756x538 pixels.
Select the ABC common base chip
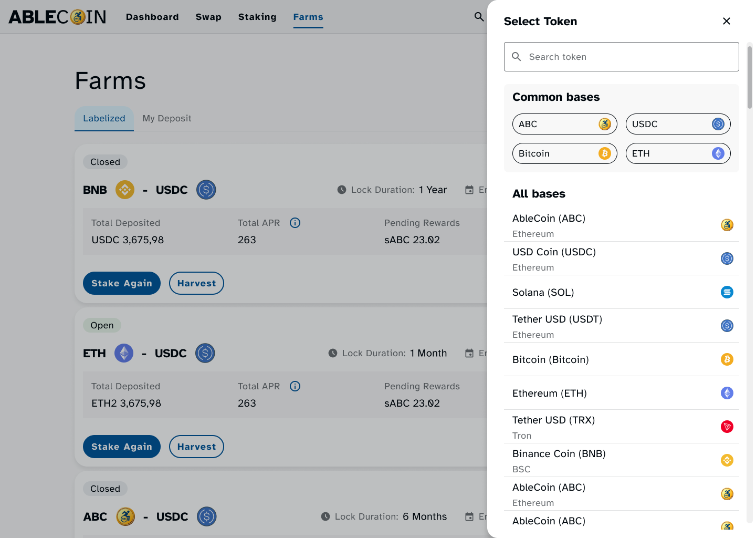564,124
